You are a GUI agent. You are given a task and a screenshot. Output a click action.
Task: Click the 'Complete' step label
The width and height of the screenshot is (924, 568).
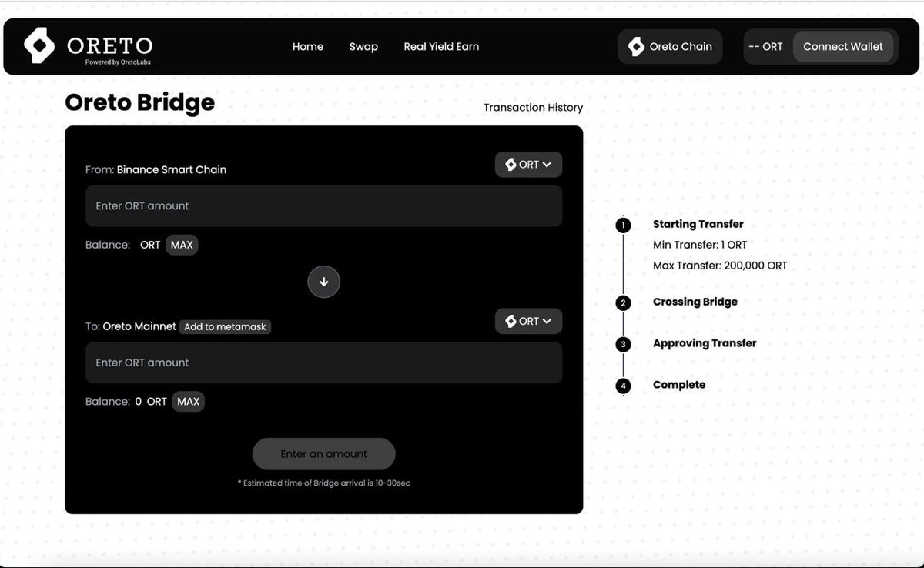(x=679, y=385)
